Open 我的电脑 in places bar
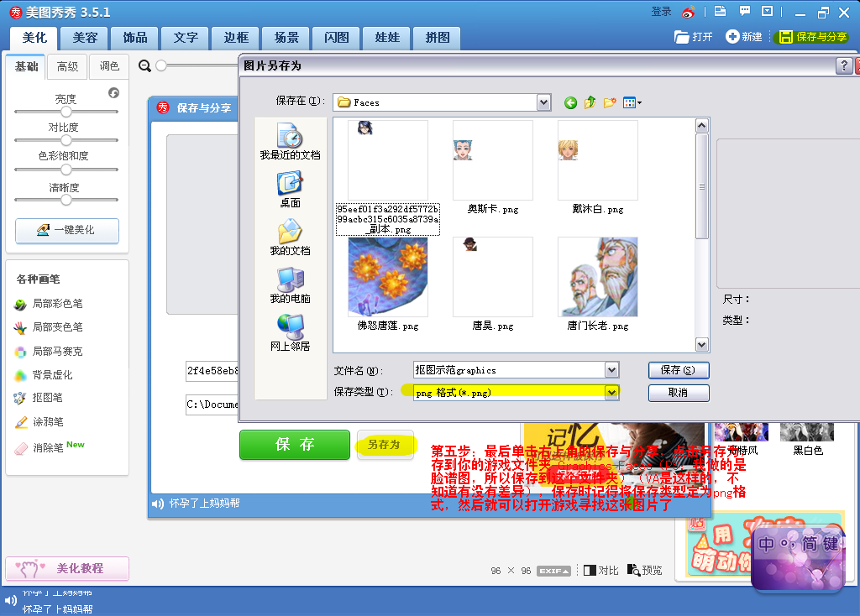This screenshot has width=860, height=616. click(290, 285)
